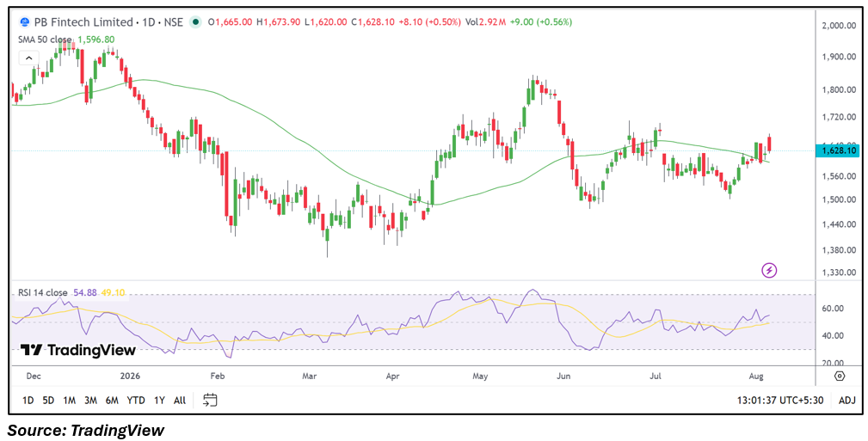This screenshot has width=868, height=441.
Task: Click the Jun date axis label
Action: point(563,377)
